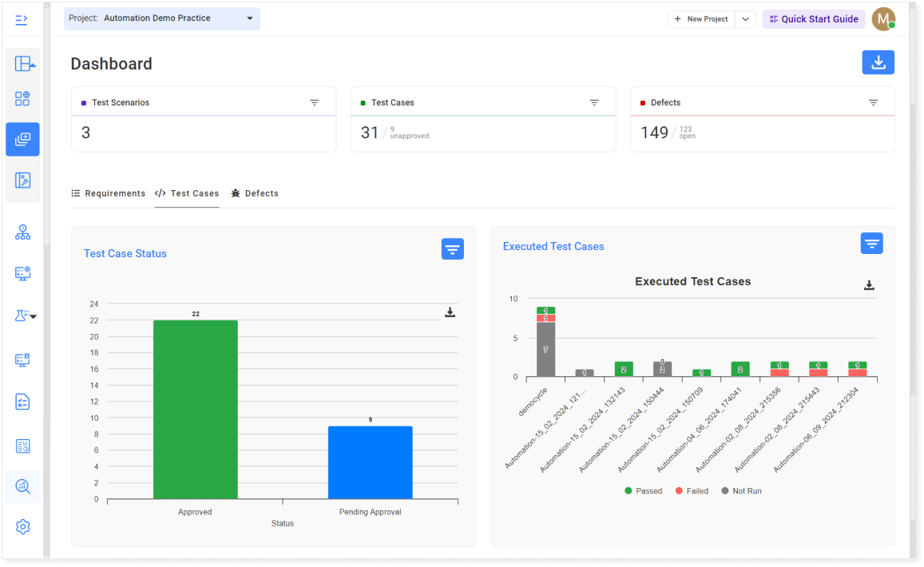
Task: Click the blue dashboard download button
Action: click(x=878, y=62)
